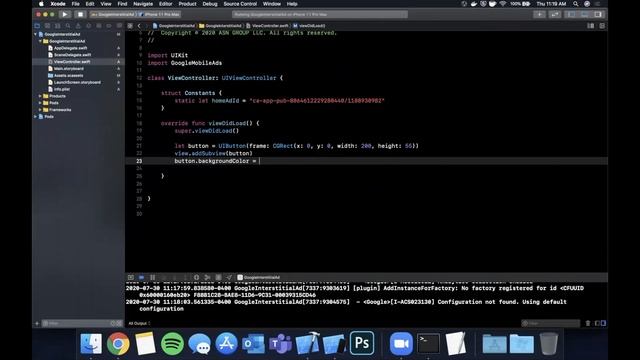Click the related items grid icon in jump bar

130,26
